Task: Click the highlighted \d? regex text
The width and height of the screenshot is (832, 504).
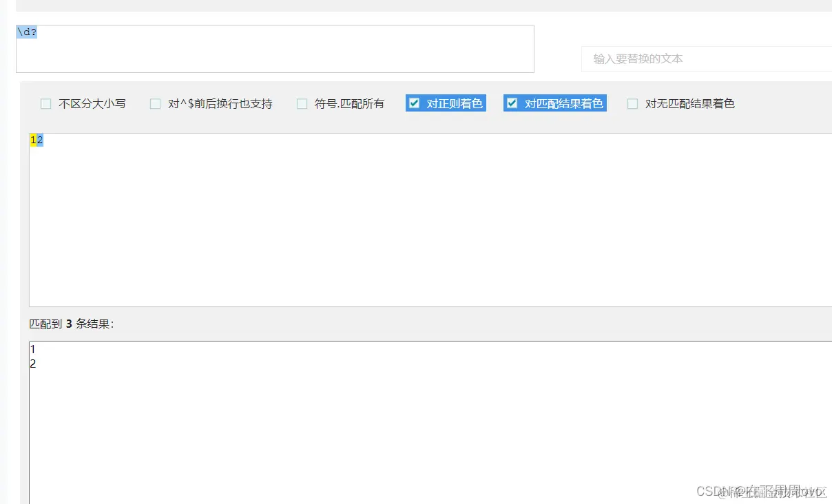Action: [x=26, y=31]
